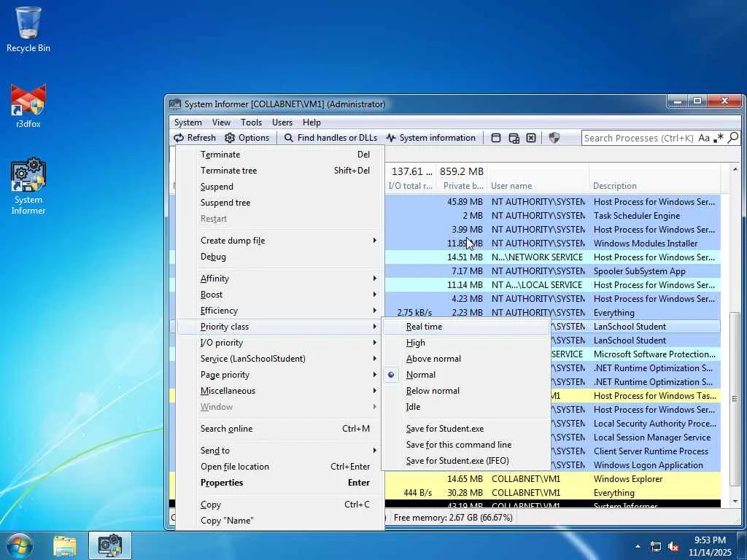747x560 pixels.
Task: Toggle case-sensitive search Aa icon
Action: coord(704,138)
